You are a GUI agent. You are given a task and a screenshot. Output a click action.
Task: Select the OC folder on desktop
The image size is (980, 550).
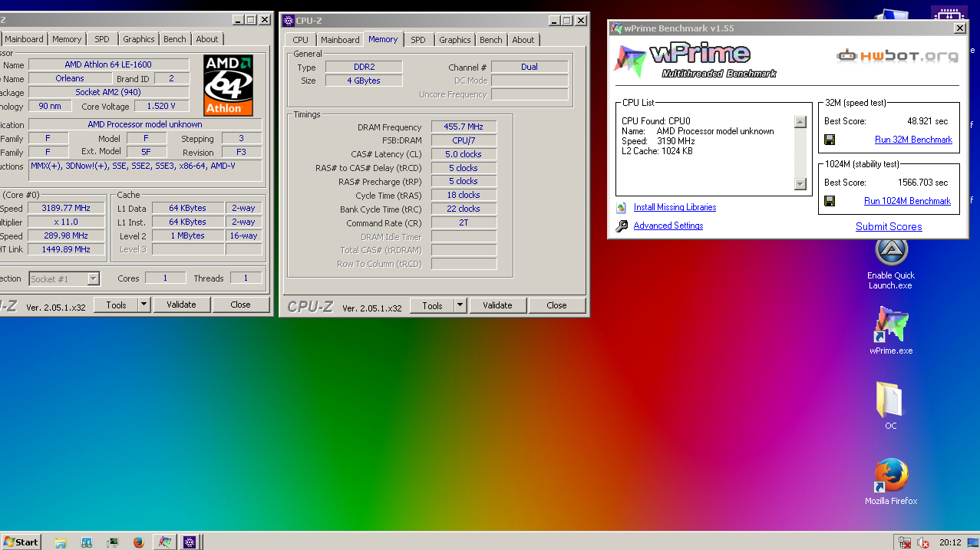[x=891, y=405]
